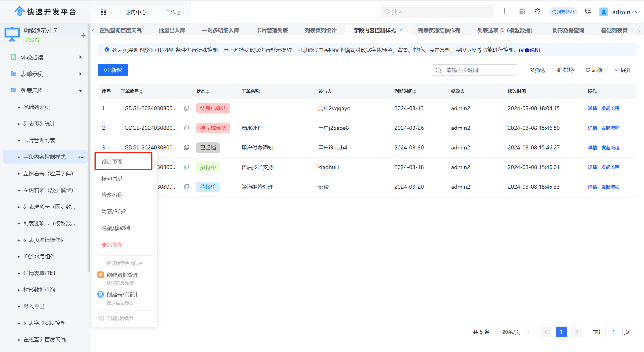The width and height of the screenshot is (644, 352).
Task: Click the plus icon in top header
Action: point(504,11)
